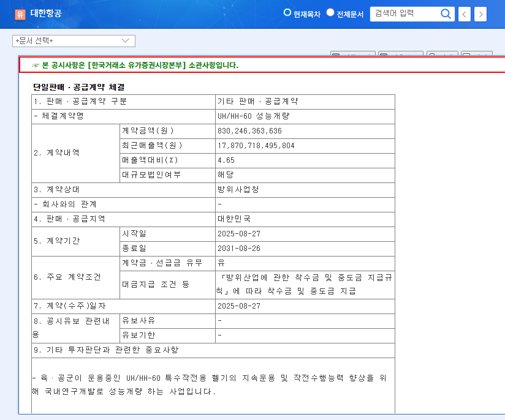Select recent sales value 17,870,718,495,804
505x420 pixels.
click(x=256, y=146)
